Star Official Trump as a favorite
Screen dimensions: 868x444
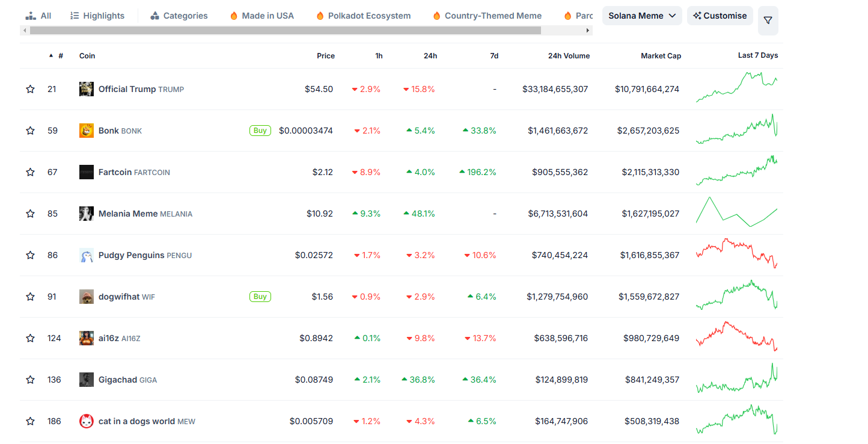30,89
